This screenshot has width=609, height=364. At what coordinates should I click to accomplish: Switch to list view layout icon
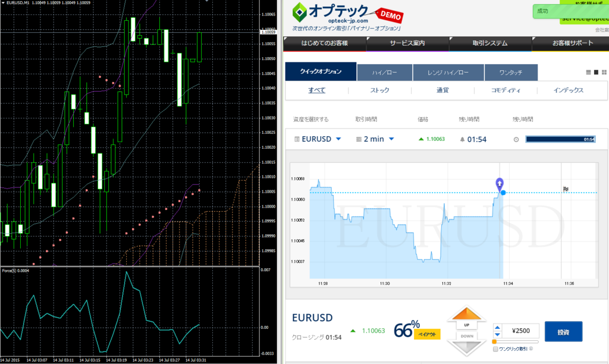(588, 72)
